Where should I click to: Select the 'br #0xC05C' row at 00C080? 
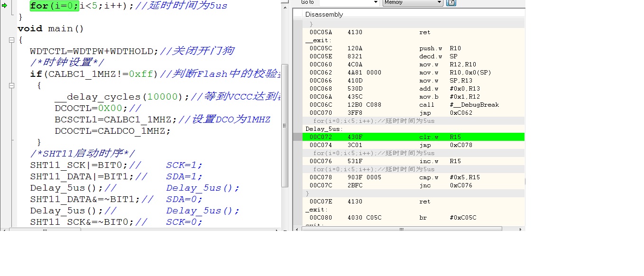click(414, 218)
